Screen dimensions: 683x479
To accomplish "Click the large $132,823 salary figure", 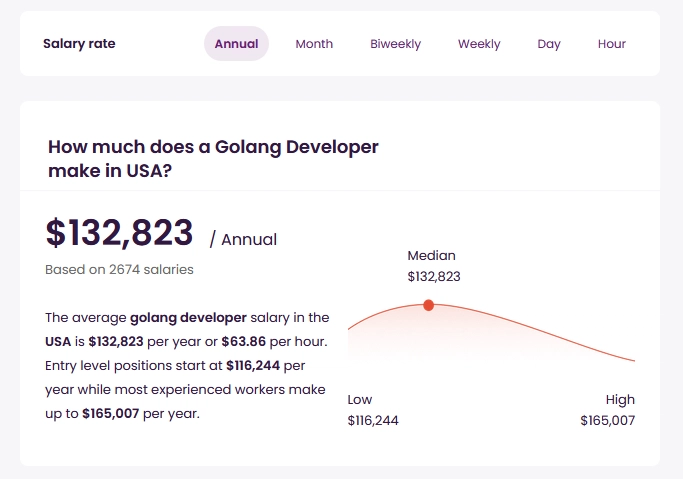I will [x=119, y=233].
